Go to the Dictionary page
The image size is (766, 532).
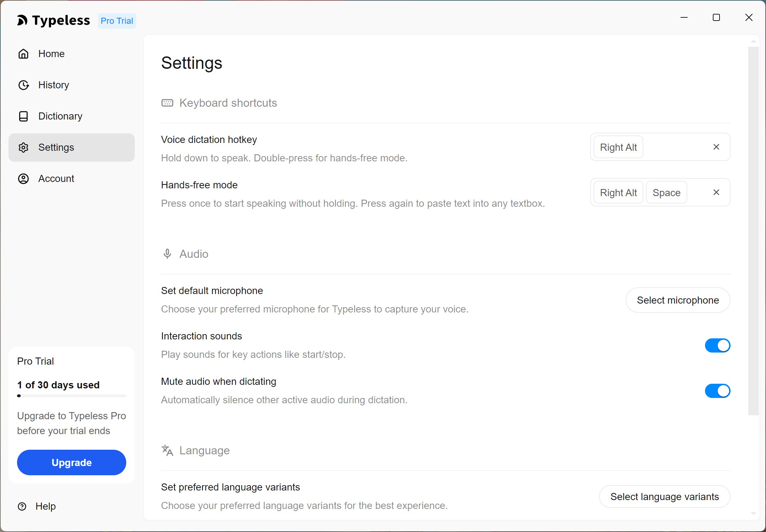60,116
